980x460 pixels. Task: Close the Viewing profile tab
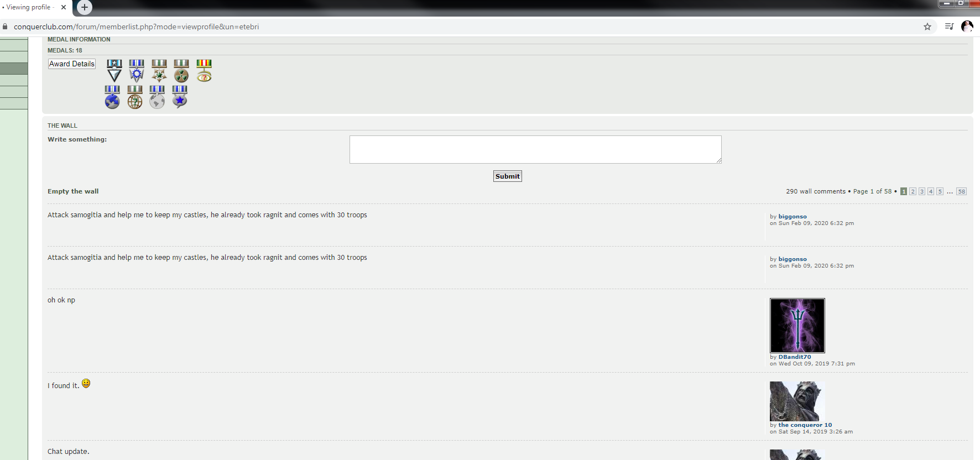click(x=64, y=7)
